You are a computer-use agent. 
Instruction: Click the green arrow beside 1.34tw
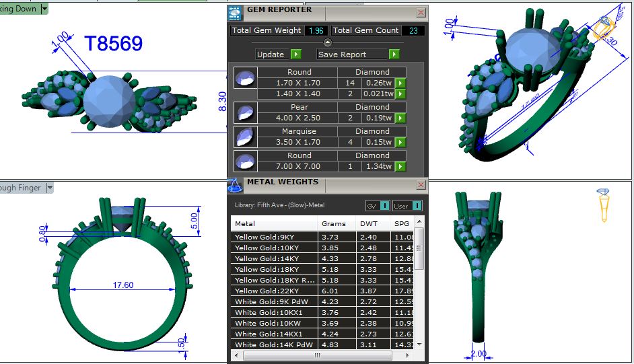coord(400,166)
